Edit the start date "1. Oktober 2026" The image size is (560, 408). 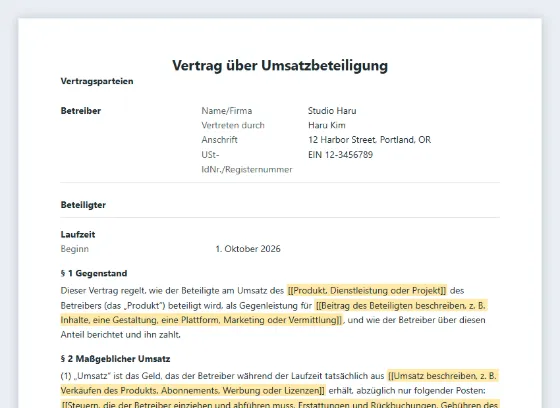pyautogui.click(x=248, y=249)
